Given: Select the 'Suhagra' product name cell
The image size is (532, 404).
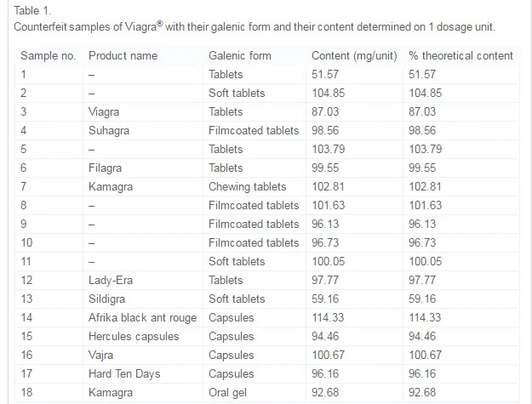Looking at the screenshot, I should [x=109, y=130].
